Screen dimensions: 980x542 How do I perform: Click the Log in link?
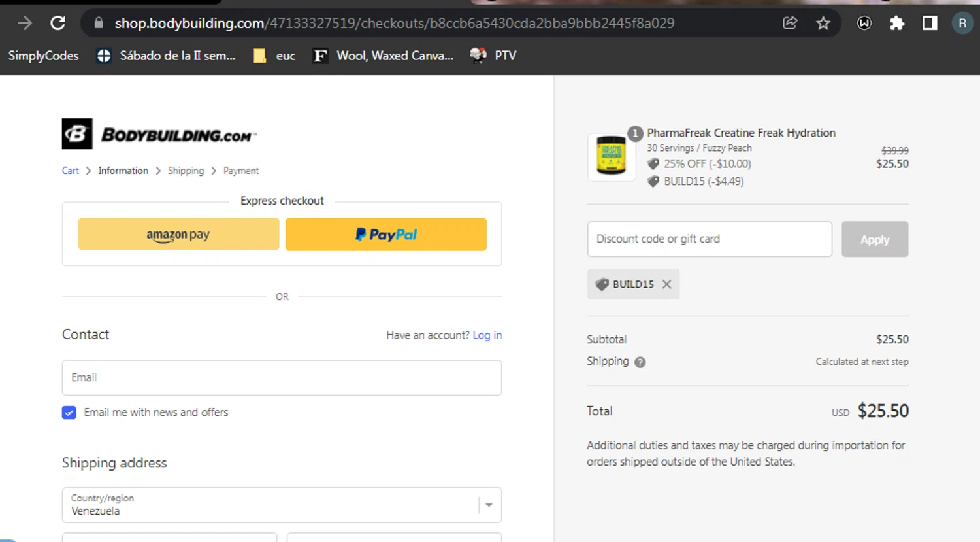(x=487, y=335)
